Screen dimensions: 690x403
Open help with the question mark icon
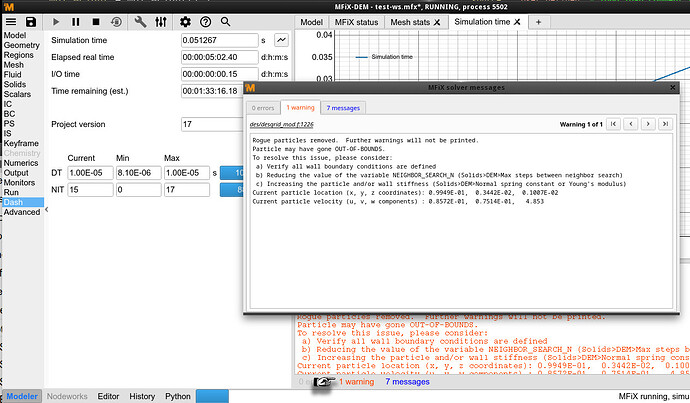click(x=206, y=22)
